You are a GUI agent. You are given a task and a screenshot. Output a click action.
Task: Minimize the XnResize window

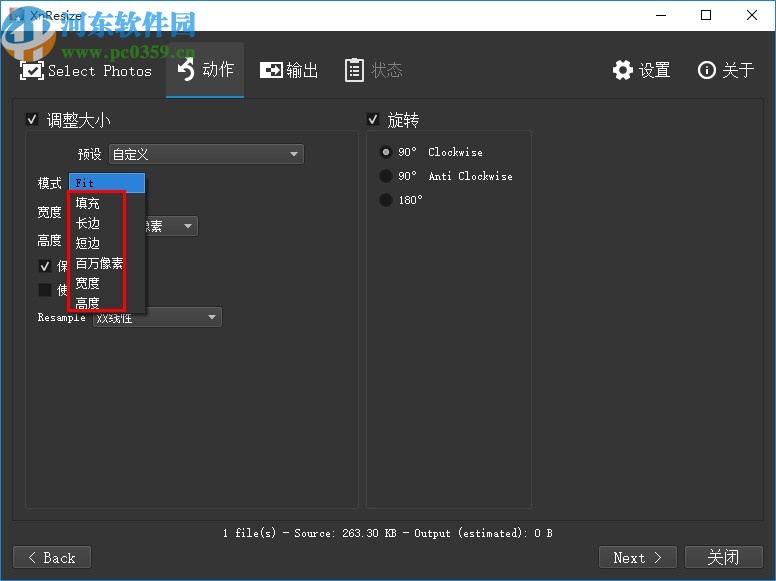(661, 15)
